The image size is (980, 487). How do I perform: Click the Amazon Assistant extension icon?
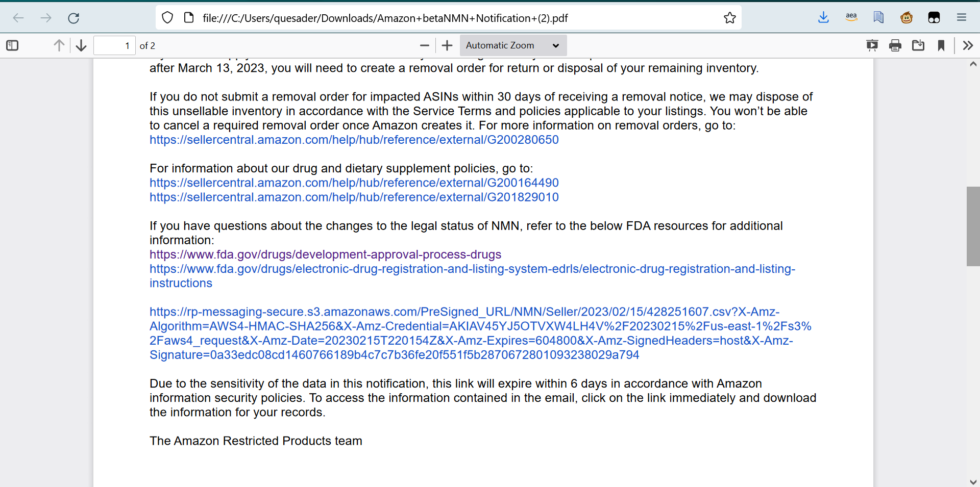coord(851,18)
